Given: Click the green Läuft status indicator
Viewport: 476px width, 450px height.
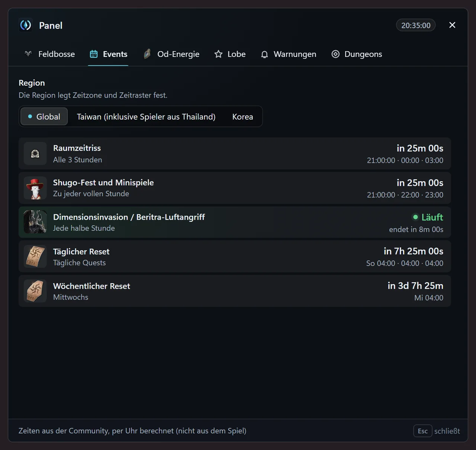Looking at the screenshot, I should point(428,217).
